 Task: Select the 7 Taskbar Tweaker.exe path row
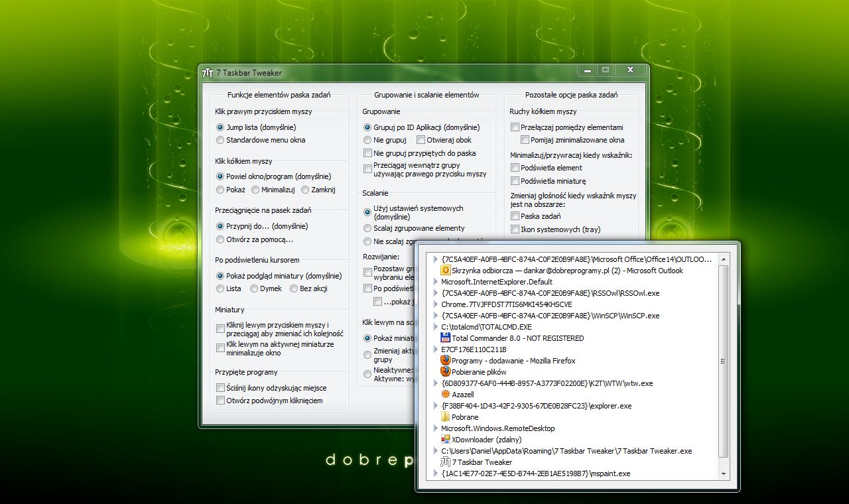point(566,451)
